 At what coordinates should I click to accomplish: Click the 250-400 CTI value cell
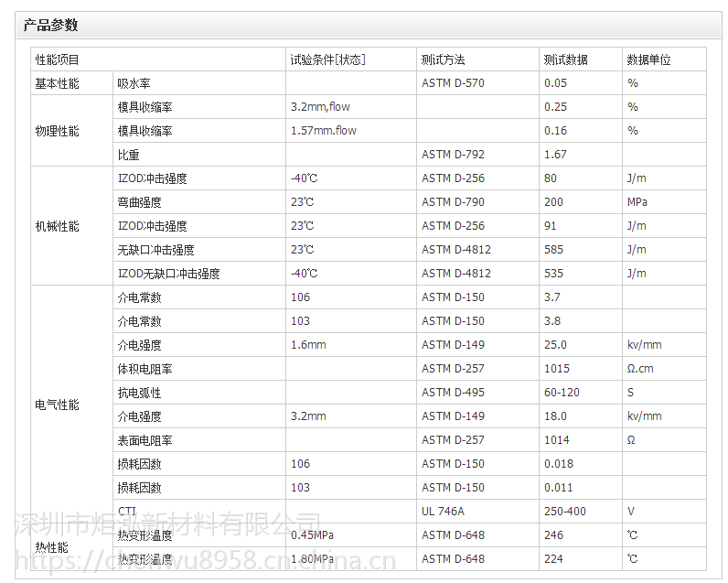click(564, 512)
